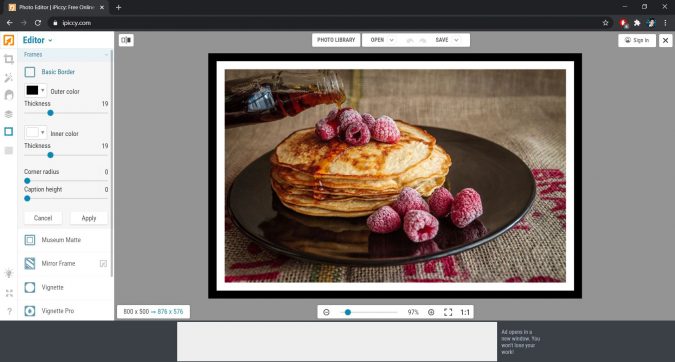Click the outer Thickness slider handle
This screenshot has width=675, height=362.
click(x=50, y=113)
